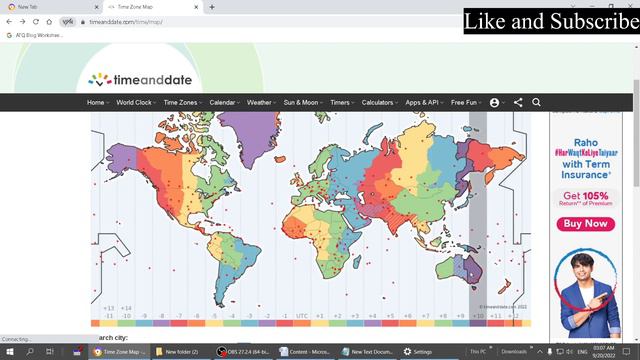Screen dimensions: 640x360
Task: Show hidden tray icons chevron
Action: point(540,351)
